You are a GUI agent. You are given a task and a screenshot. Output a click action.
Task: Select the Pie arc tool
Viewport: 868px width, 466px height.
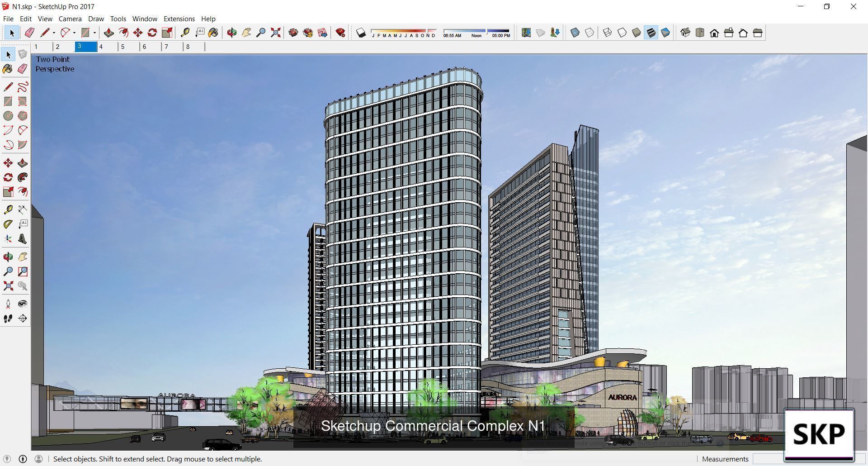pos(23,145)
